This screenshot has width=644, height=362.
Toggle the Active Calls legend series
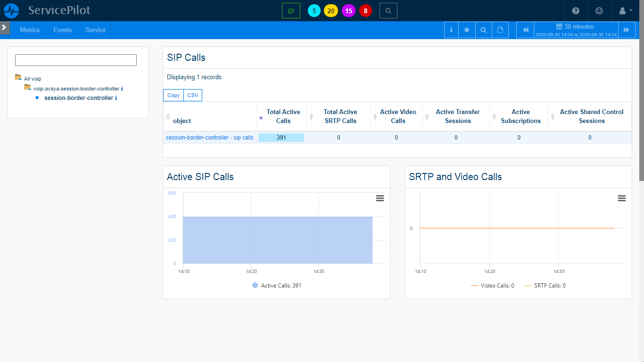coord(277,286)
